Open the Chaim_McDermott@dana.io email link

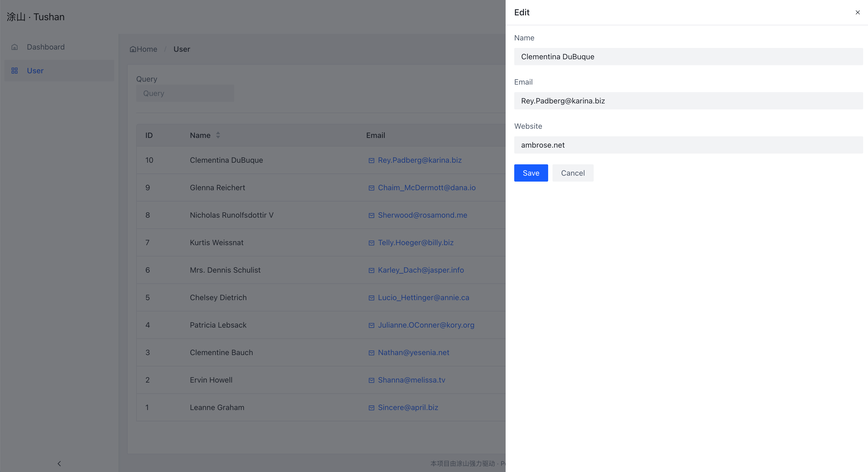(x=426, y=188)
